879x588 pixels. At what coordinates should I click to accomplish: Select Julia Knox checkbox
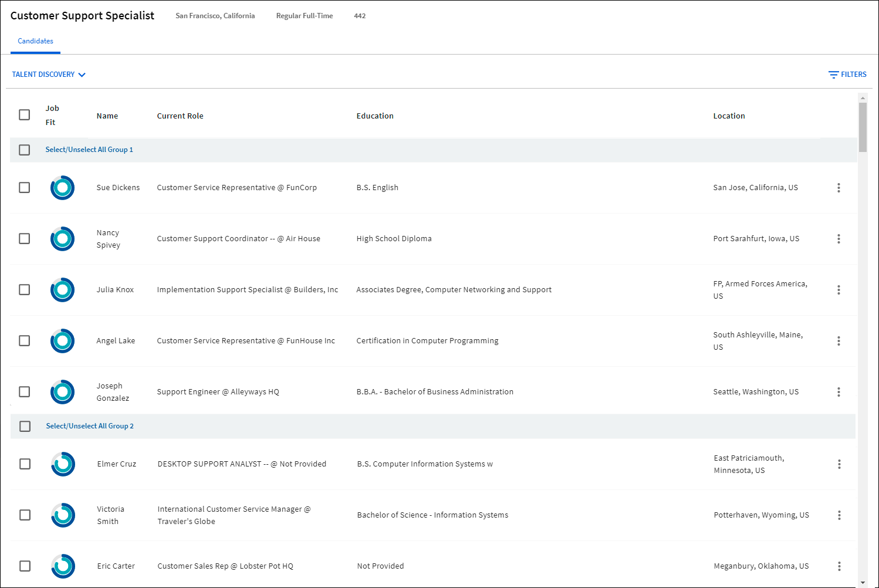(24, 289)
